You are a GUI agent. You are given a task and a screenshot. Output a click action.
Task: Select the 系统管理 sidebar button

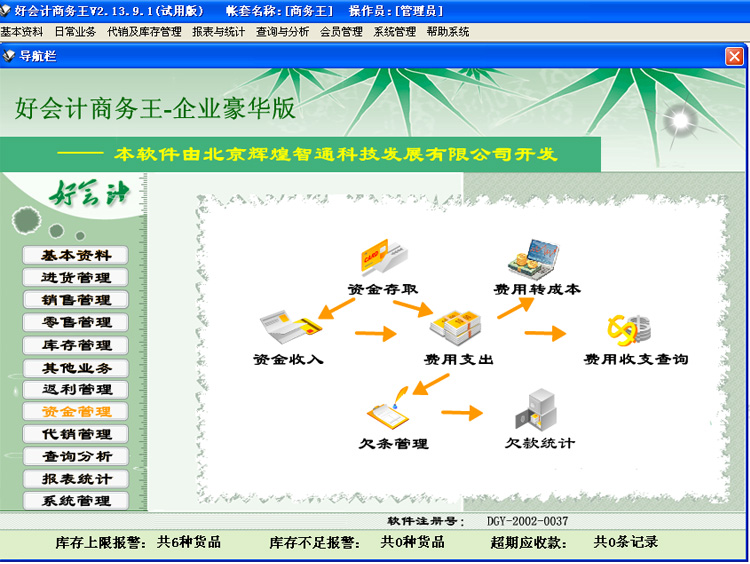76,501
